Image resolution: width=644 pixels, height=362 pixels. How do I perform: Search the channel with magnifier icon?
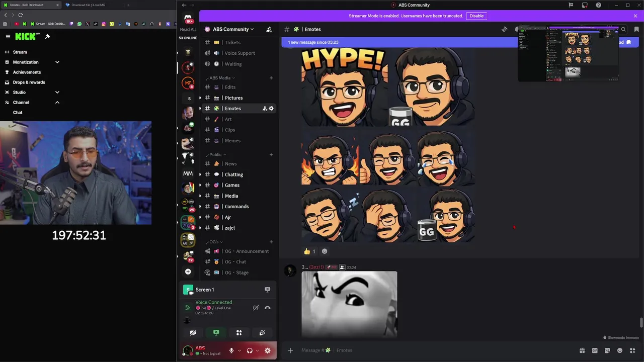[x=623, y=29]
